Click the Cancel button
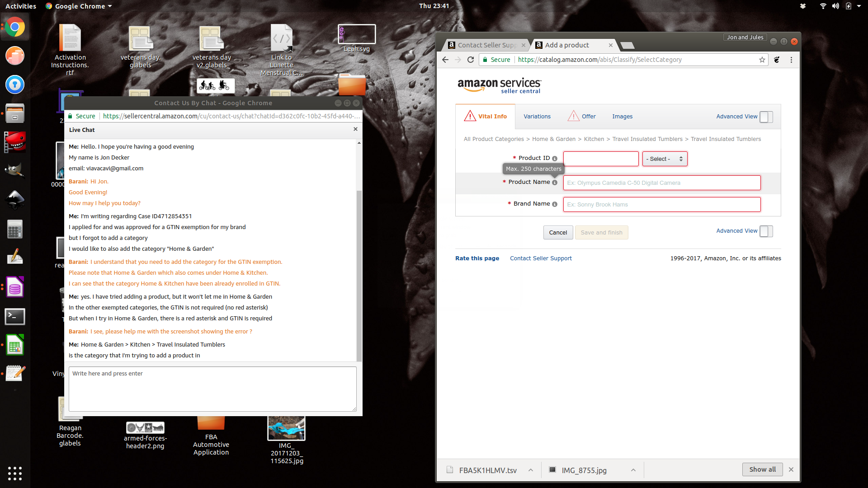Image resolution: width=868 pixels, height=488 pixels. (x=558, y=233)
